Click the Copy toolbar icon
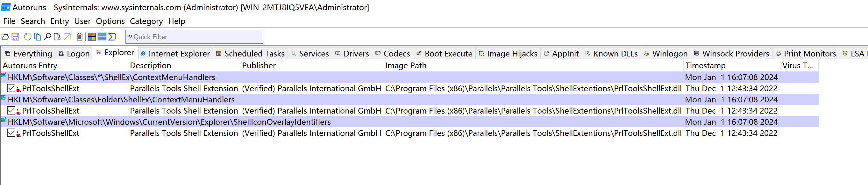This screenshot has width=868, height=185. 37,37
